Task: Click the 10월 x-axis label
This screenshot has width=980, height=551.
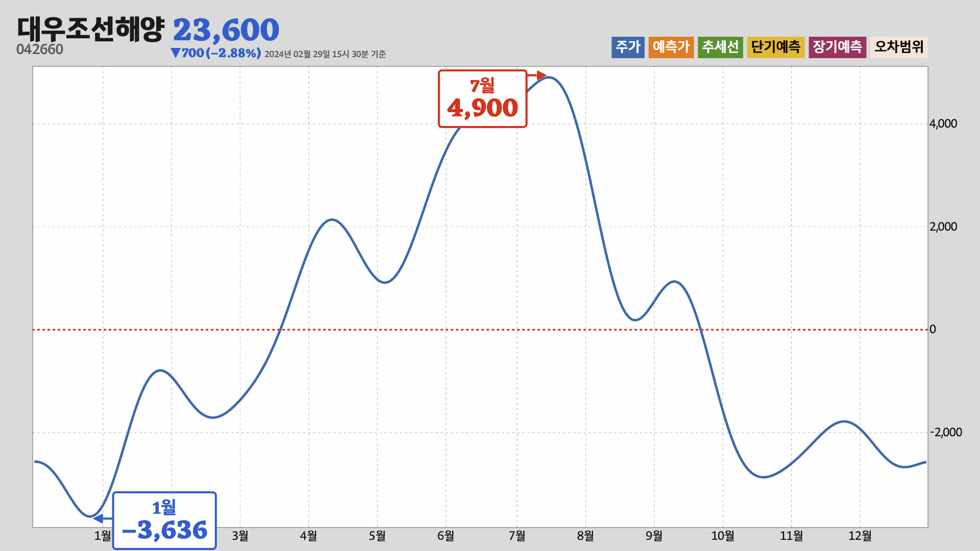Action: click(x=723, y=536)
